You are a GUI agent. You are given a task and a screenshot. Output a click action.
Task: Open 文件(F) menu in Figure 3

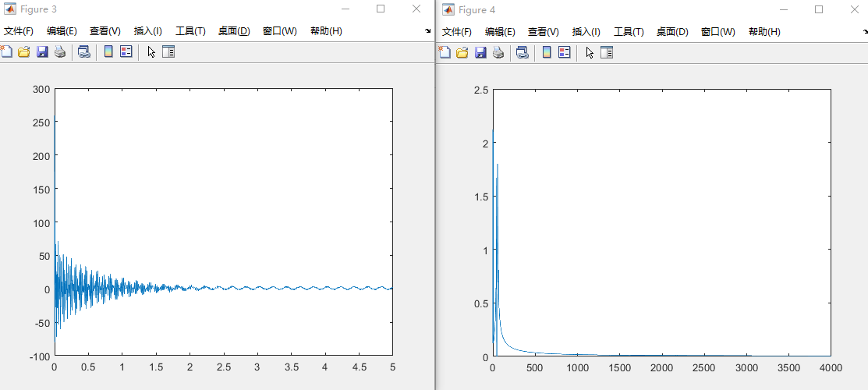click(19, 31)
